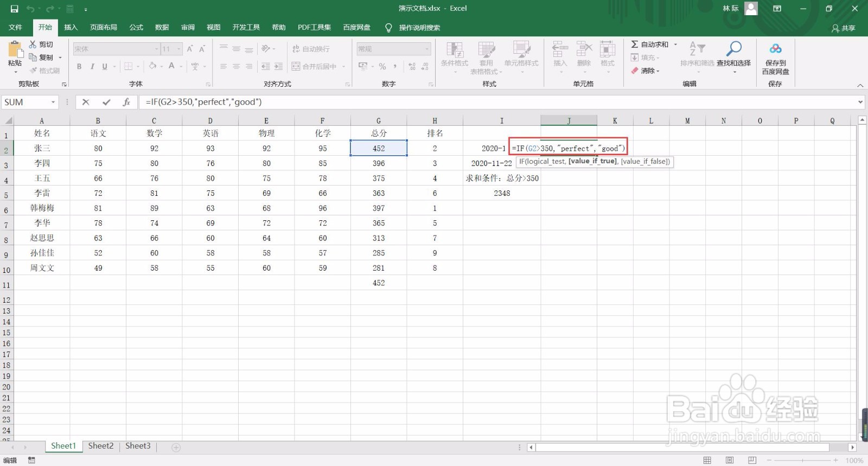Switch to Page Break Preview in status bar

(752, 460)
